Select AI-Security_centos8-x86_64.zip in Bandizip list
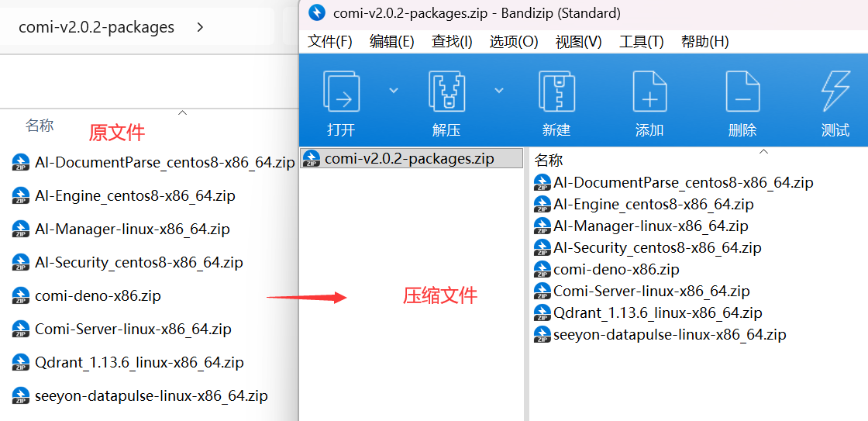The height and width of the screenshot is (421, 868). [x=658, y=247]
